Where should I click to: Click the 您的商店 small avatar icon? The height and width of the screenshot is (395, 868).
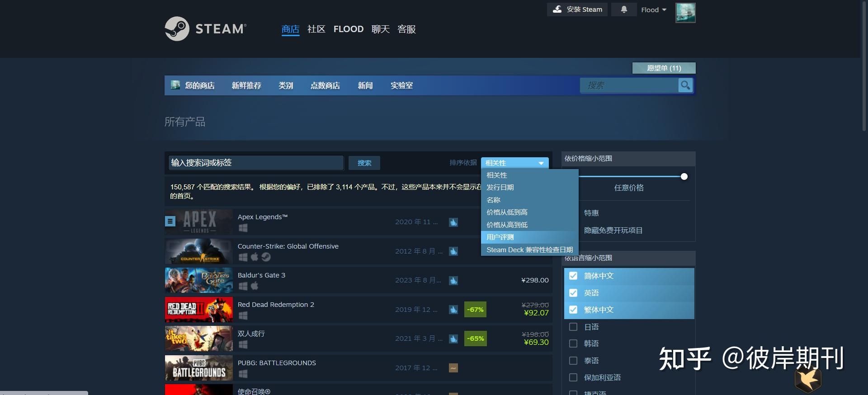click(175, 85)
